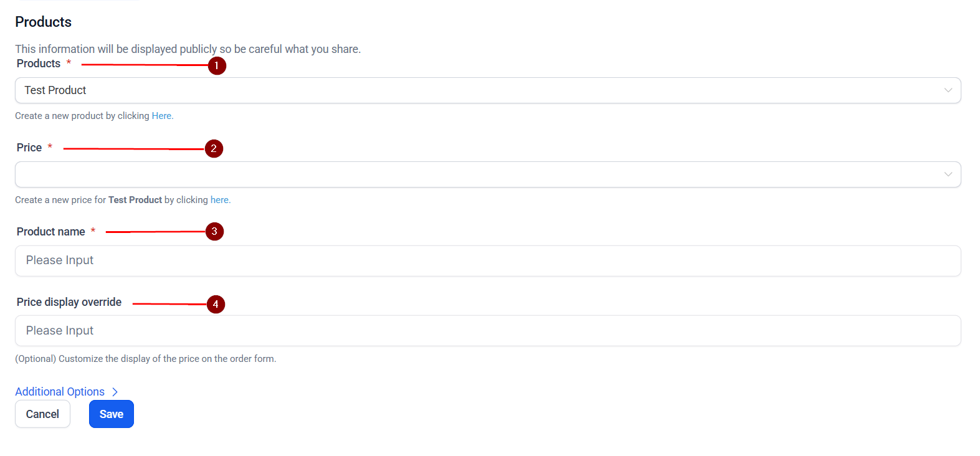Image resolution: width=980 pixels, height=456 pixels.
Task: Open the empty Price select box
Action: (x=486, y=174)
